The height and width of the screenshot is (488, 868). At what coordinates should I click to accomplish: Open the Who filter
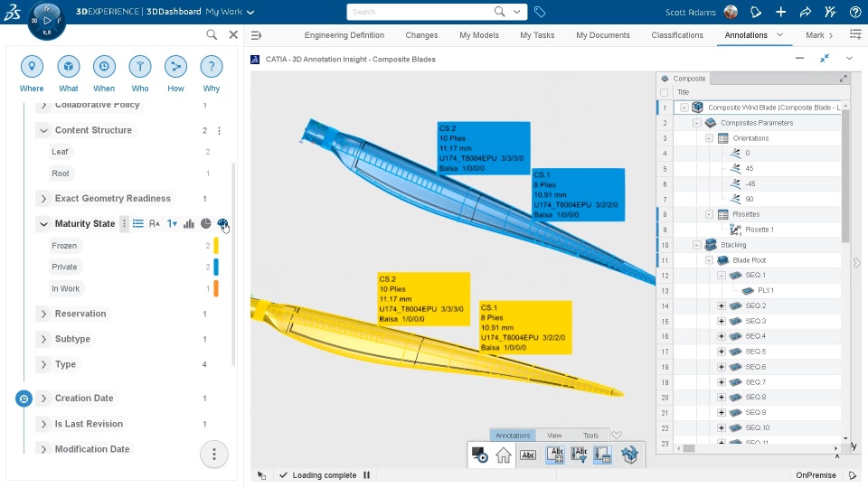[x=140, y=67]
